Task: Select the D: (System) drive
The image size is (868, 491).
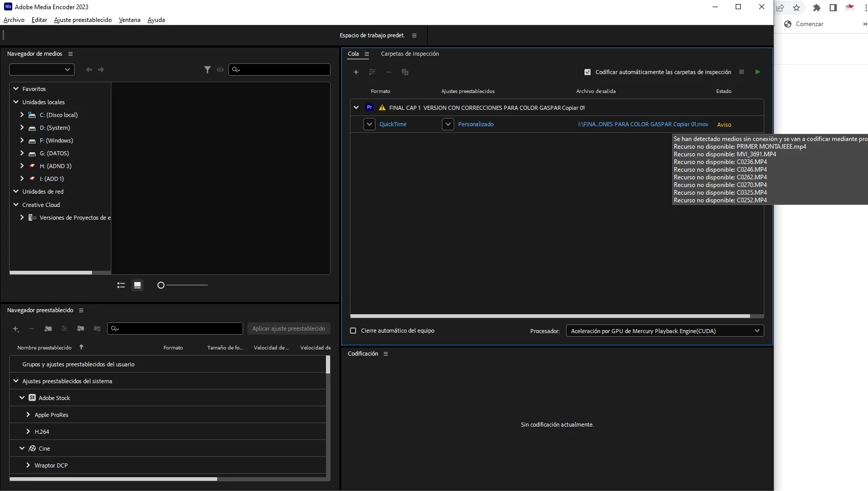Action: pyautogui.click(x=55, y=128)
